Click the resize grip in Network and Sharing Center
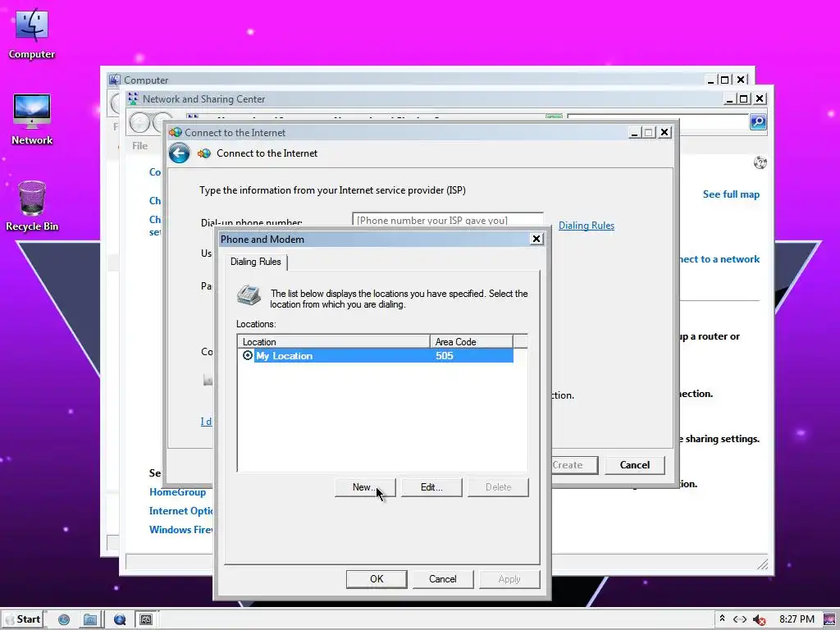 [x=762, y=564]
